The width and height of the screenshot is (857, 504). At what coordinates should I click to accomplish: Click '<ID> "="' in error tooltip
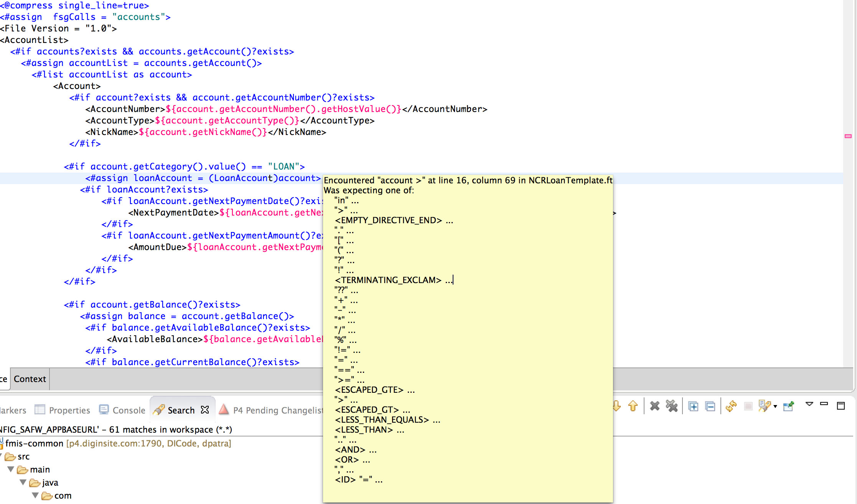[359, 479]
